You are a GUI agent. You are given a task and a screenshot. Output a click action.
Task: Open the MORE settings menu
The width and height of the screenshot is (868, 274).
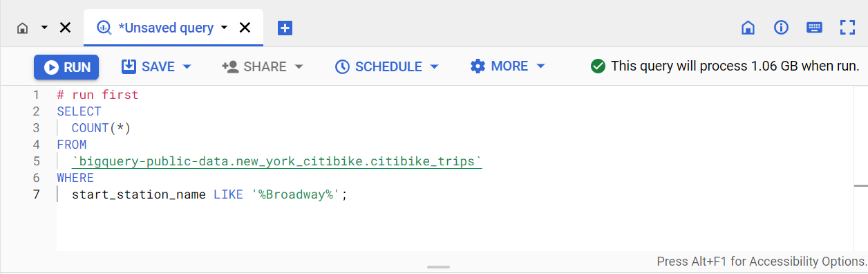pos(508,67)
